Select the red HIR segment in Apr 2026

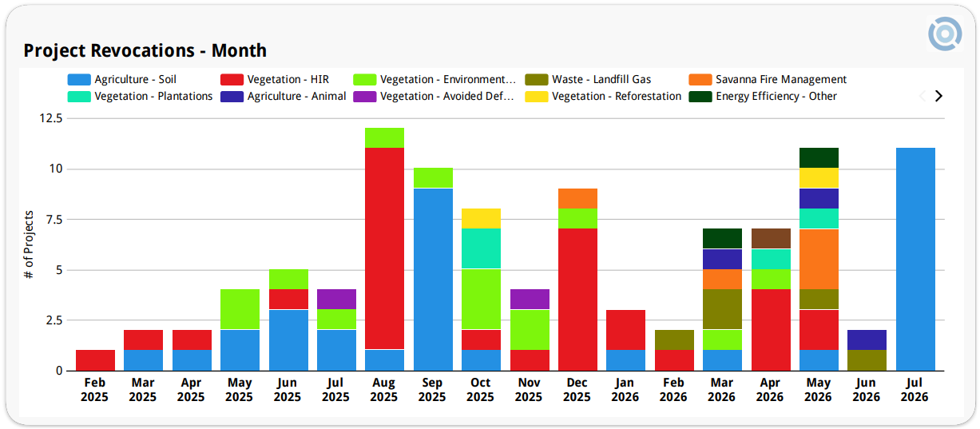tap(771, 330)
